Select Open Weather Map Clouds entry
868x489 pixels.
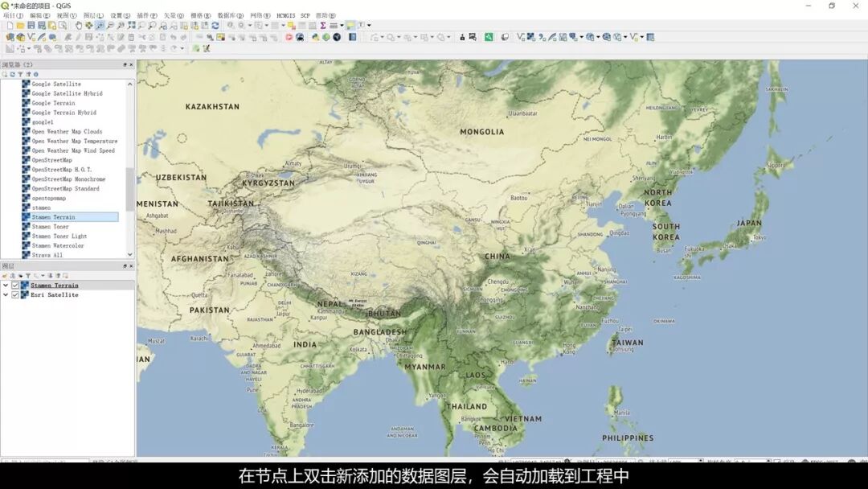pyautogui.click(x=67, y=132)
